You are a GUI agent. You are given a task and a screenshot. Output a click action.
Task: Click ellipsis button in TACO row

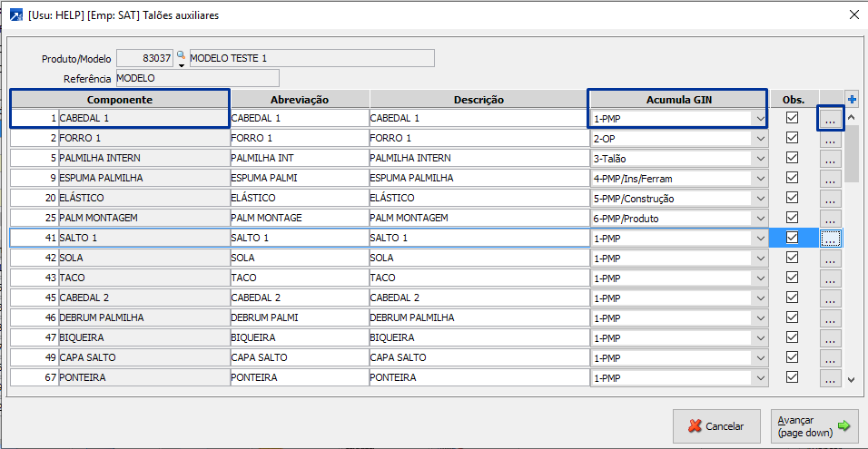click(831, 278)
